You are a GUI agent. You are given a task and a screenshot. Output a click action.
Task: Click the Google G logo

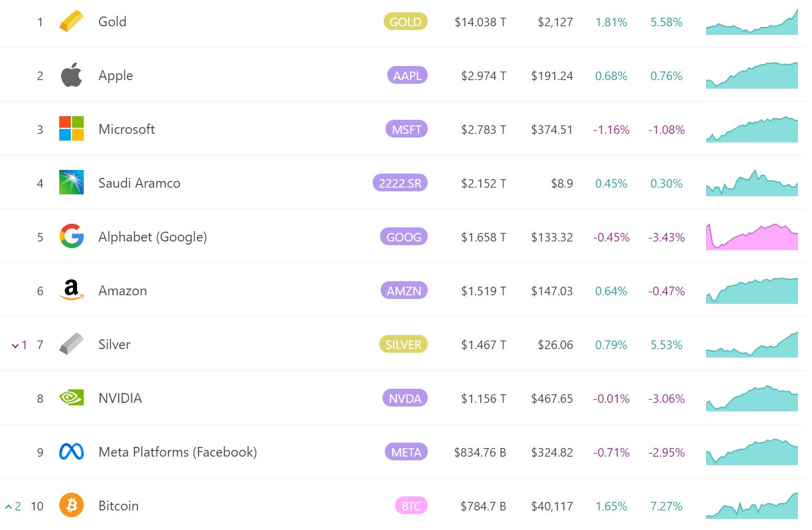(x=71, y=237)
